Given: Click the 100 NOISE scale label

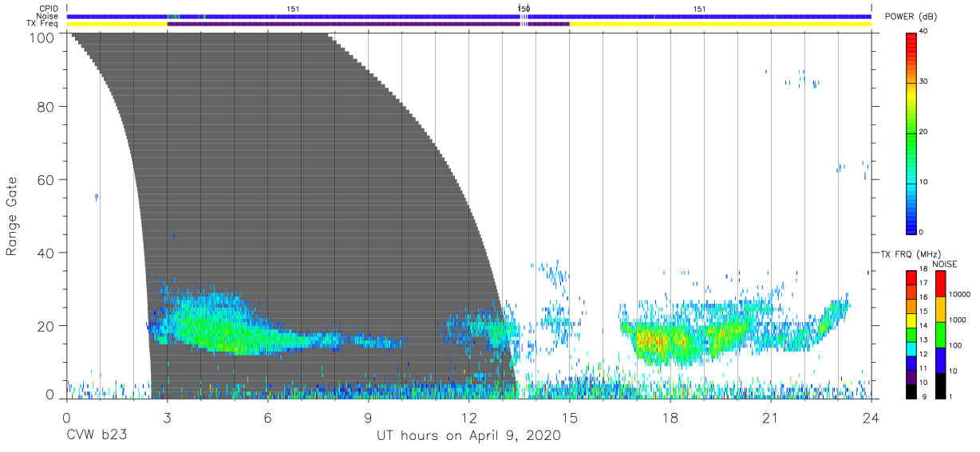Looking at the screenshot, I should [956, 346].
